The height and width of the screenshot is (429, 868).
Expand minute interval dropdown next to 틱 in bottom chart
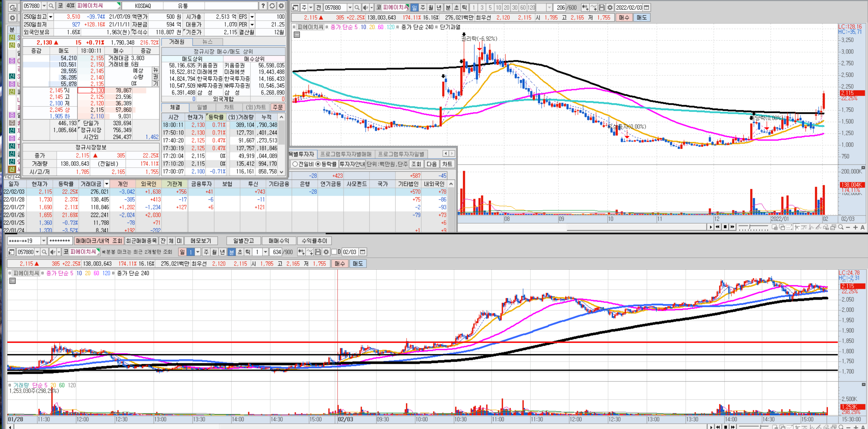(x=265, y=252)
